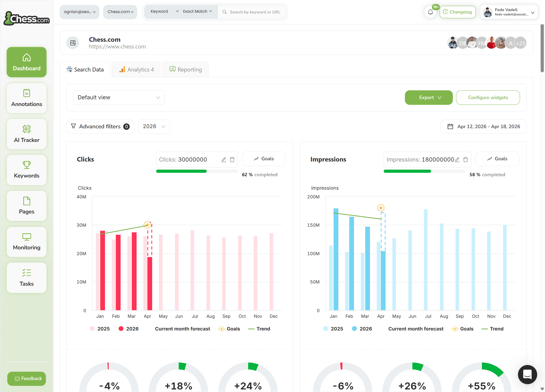The height and width of the screenshot is (392, 545).
Task: Toggle Trend in Clicks chart legend
Action: 259,329
